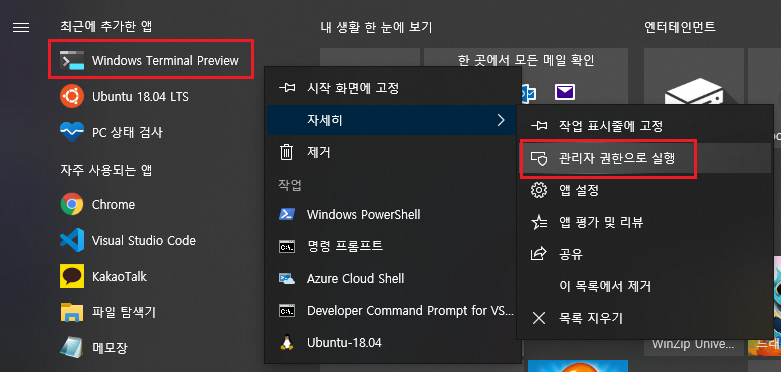Click the gear icon beside 앱 설정
This screenshot has height=372, width=781.
(x=538, y=190)
